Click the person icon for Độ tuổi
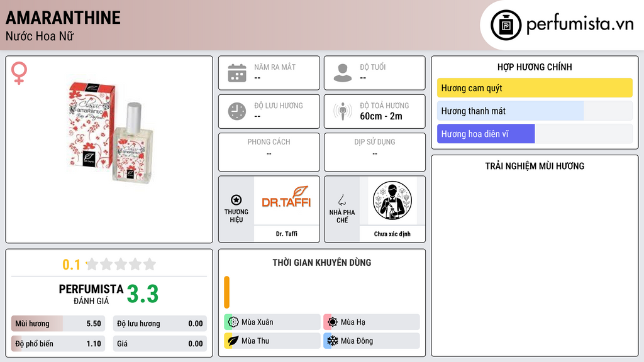 [343, 73]
